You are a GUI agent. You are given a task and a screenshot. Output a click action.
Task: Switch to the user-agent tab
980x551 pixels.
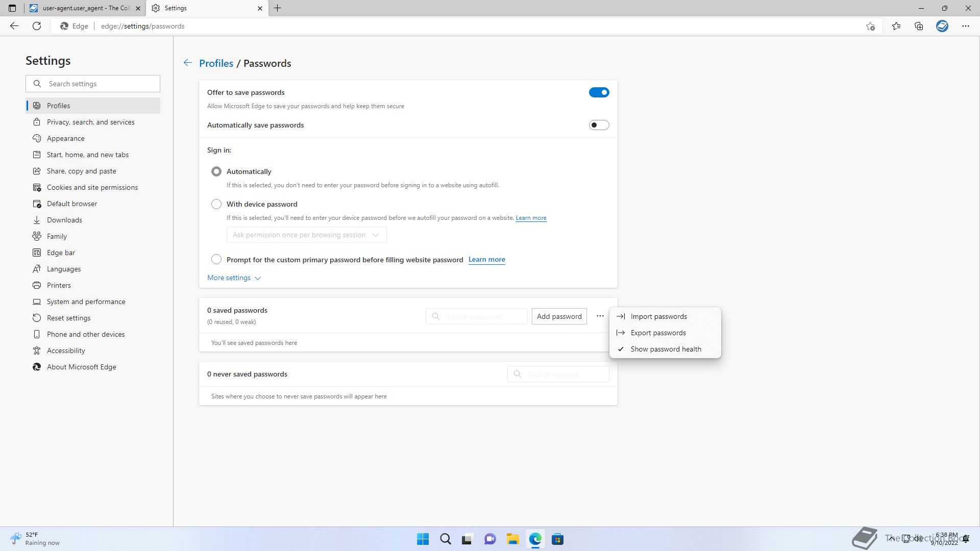click(85, 8)
